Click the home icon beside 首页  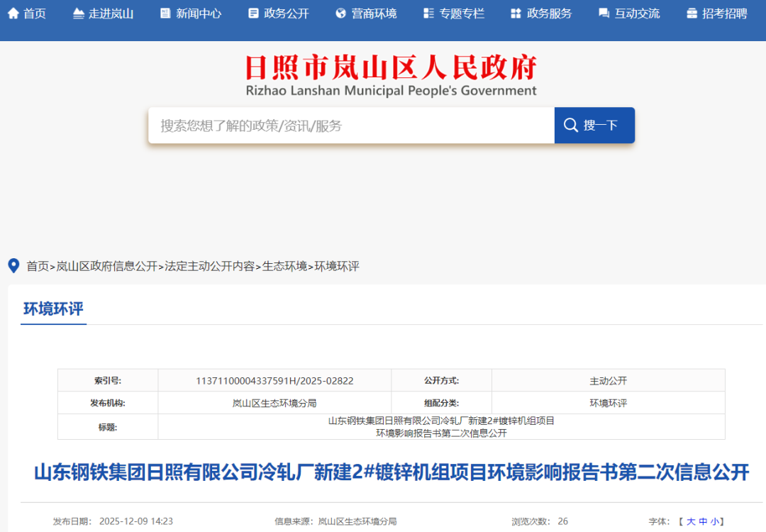(x=13, y=13)
